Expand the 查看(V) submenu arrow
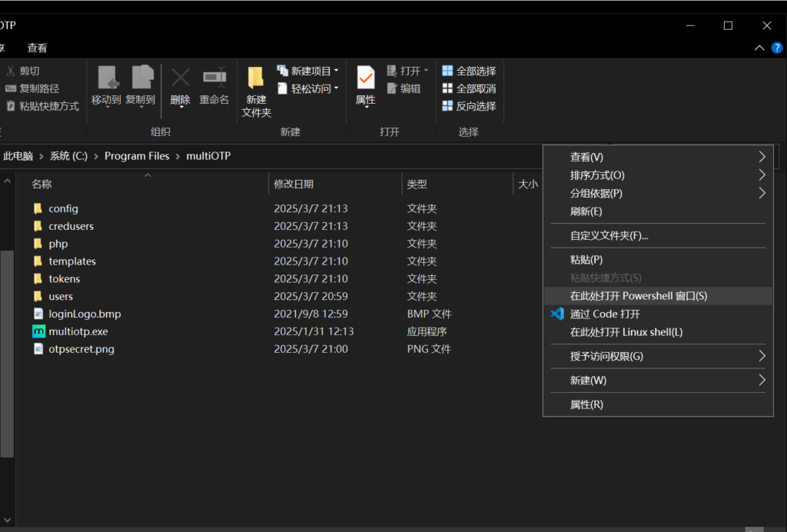This screenshot has height=532, width=787. pos(762,157)
